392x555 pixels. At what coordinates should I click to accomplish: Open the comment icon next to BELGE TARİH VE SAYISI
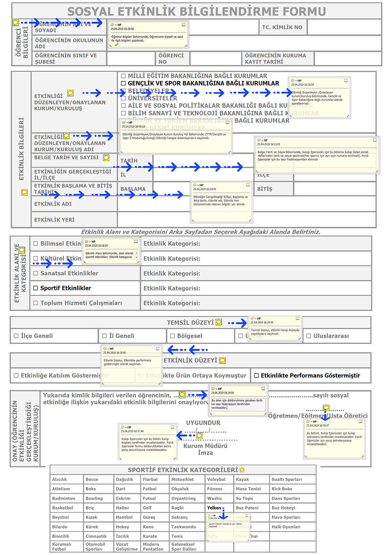point(106,157)
